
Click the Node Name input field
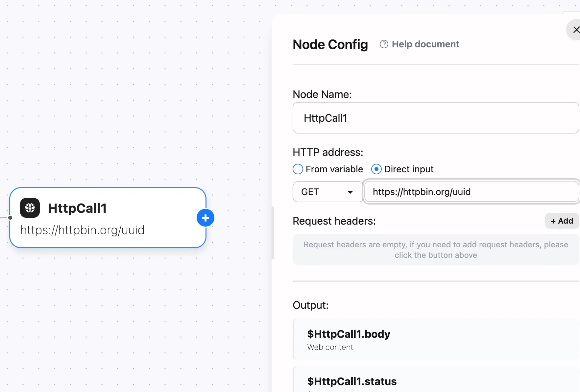coord(435,118)
